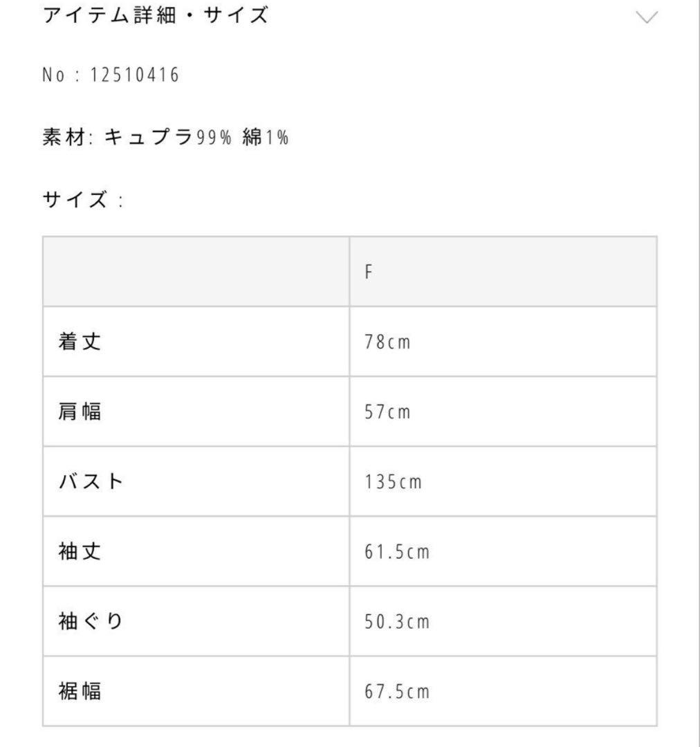Select the 78cm length value
The image size is (700, 747).
387,342
